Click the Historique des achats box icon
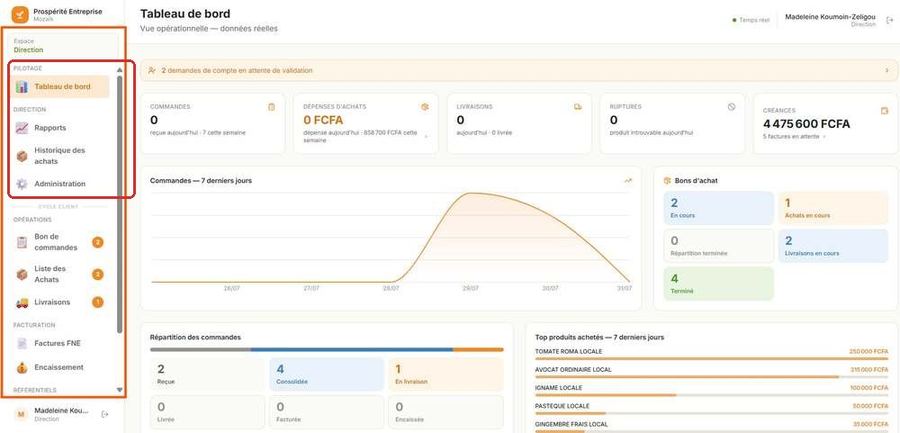This screenshot has height=433, width=900. (x=22, y=156)
